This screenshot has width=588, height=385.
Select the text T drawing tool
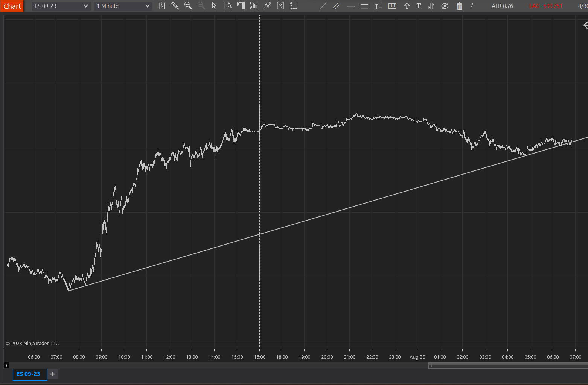tap(419, 6)
